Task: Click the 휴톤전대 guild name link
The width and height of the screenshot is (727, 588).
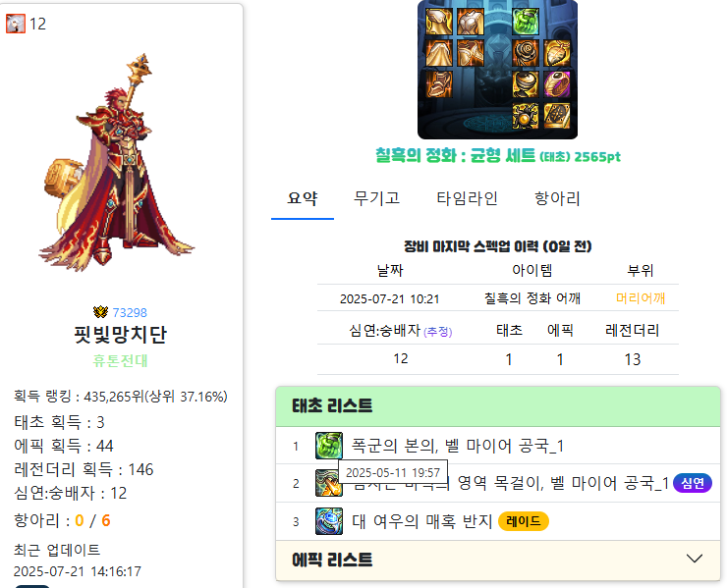Action: coord(120,360)
